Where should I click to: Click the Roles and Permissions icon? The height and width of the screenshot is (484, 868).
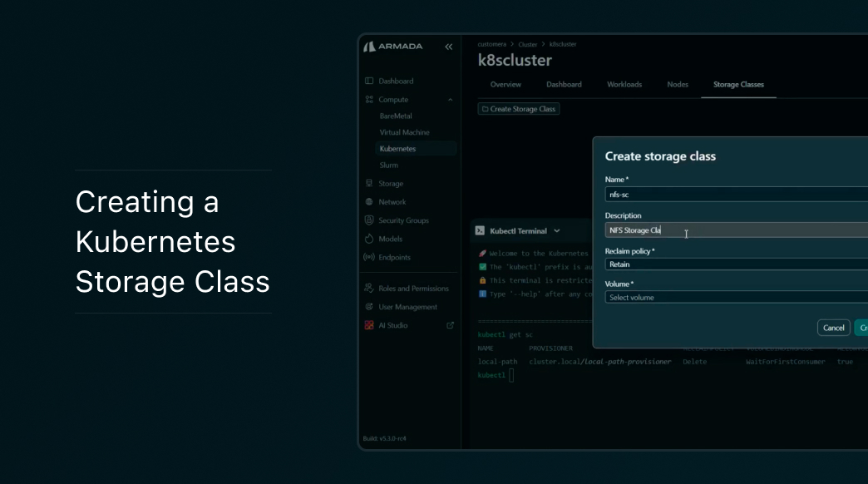coord(369,288)
